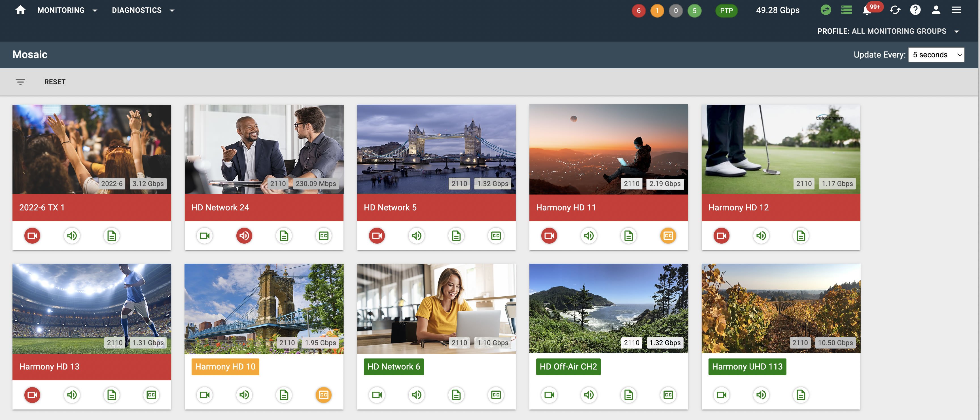Expand Profile: All Monitoring Groups dropdown
The width and height of the screenshot is (980, 420).
coord(888,31)
